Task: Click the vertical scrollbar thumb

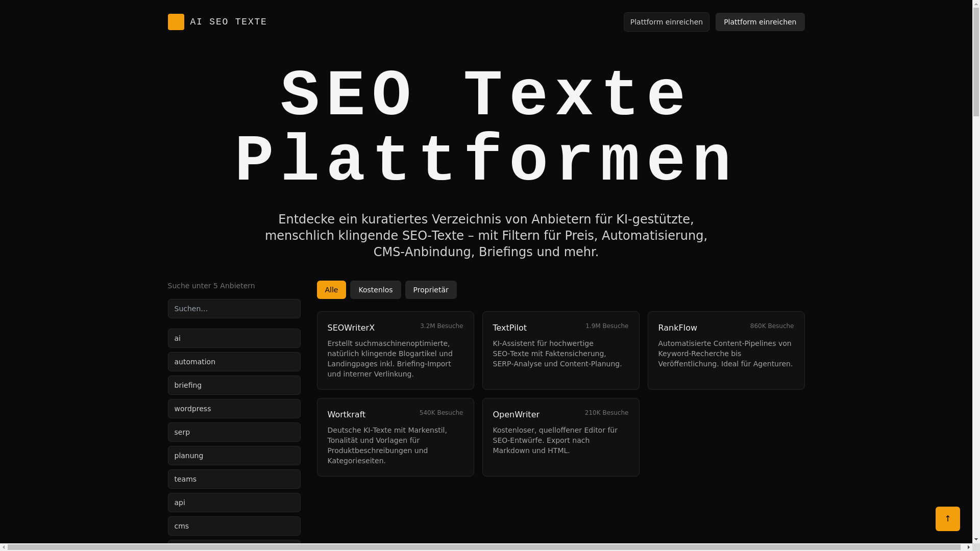Action: [976, 62]
